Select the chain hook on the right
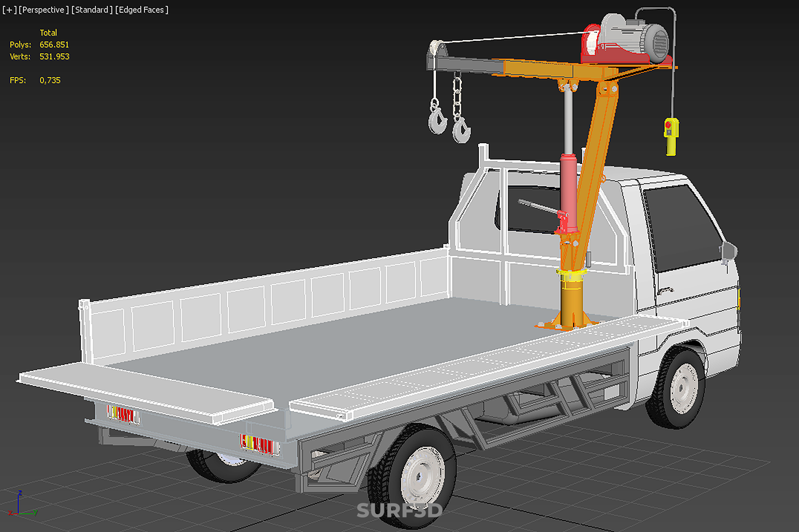 pyautogui.click(x=461, y=130)
